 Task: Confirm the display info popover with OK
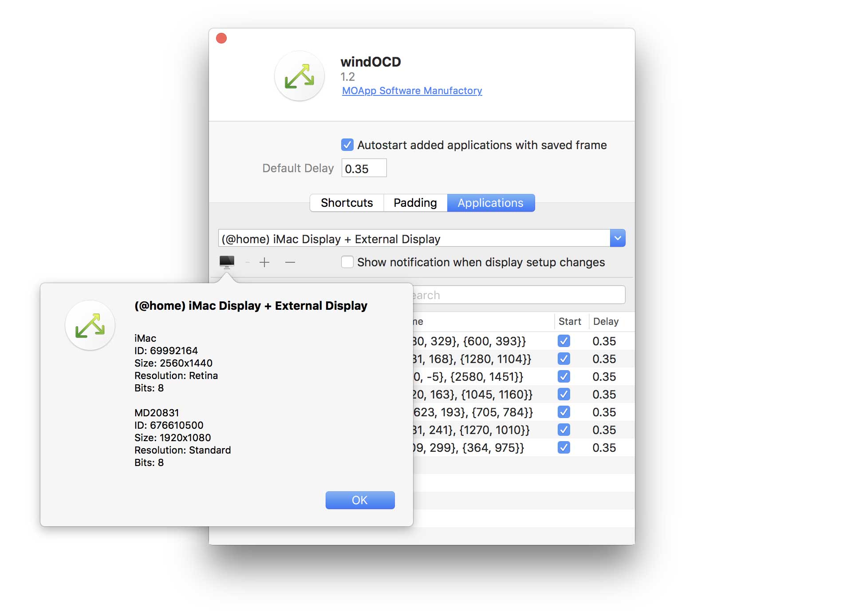click(x=360, y=500)
